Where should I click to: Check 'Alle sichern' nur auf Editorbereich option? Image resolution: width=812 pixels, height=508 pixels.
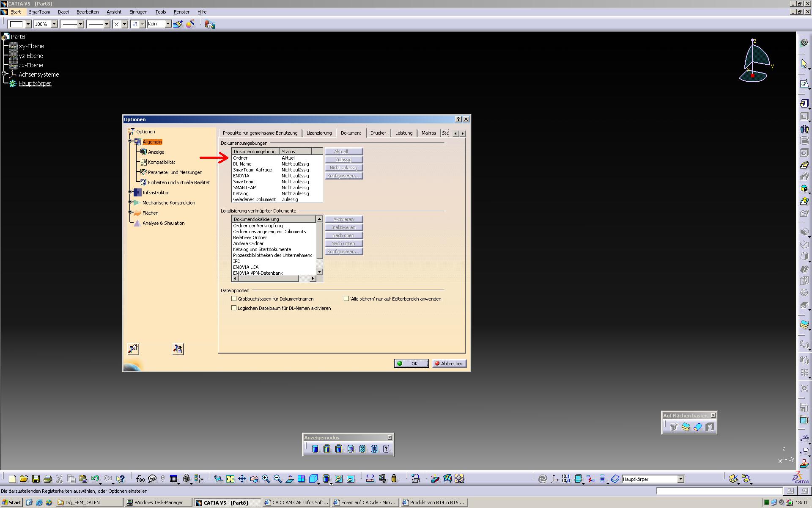[346, 298]
